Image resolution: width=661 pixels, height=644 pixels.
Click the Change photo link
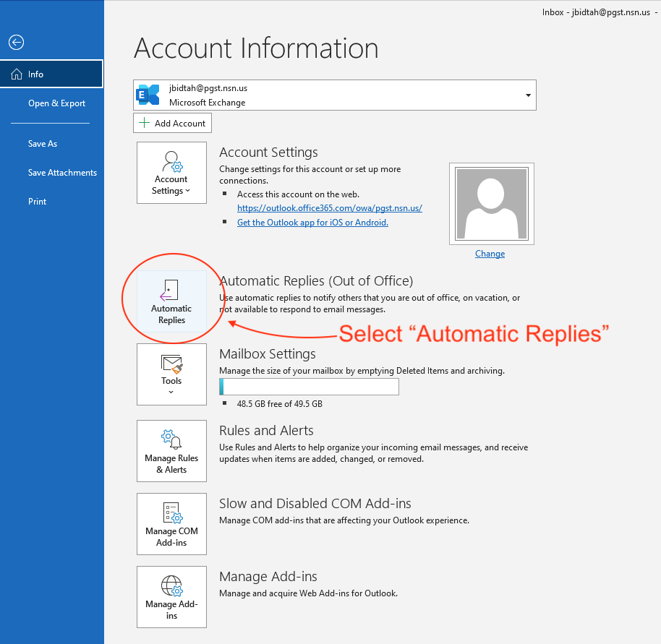[x=490, y=254]
